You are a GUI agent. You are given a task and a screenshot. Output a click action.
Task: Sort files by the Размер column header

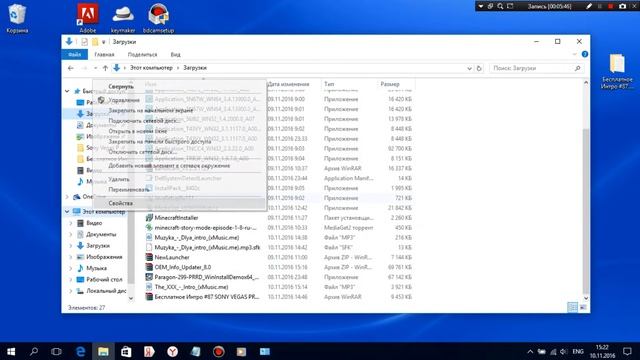pyautogui.click(x=396, y=84)
